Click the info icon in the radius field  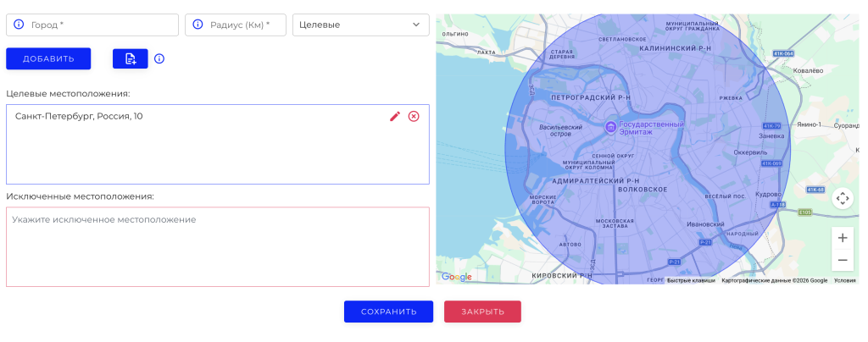(x=198, y=25)
